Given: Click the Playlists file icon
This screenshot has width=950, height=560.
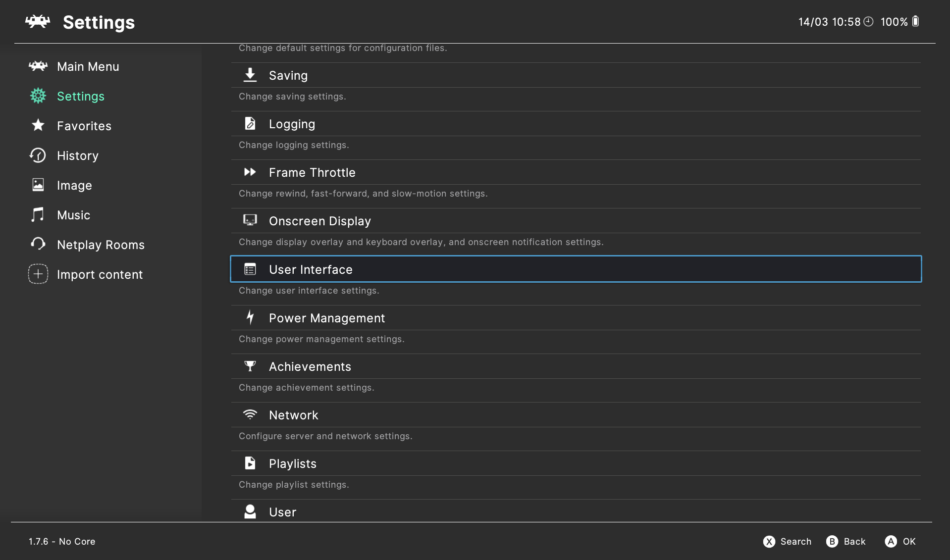Looking at the screenshot, I should [250, 463].
